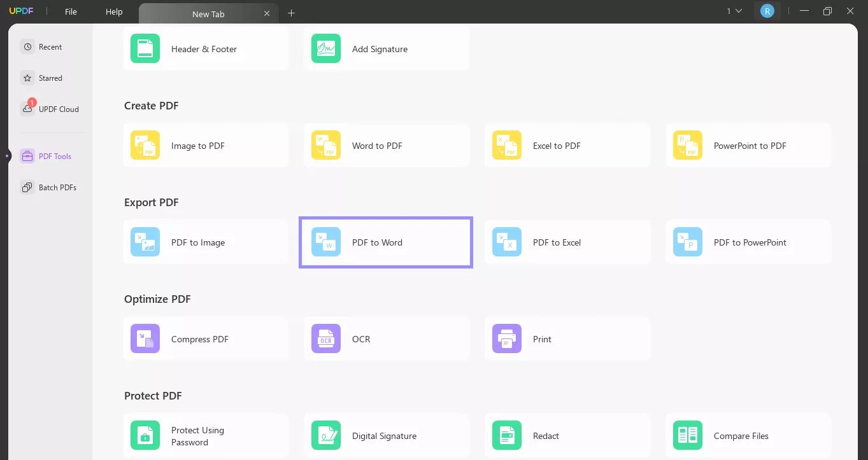
Task: Expand the window count dropdown showing 1
Action: pyautogui.click(x=735, y=11)
